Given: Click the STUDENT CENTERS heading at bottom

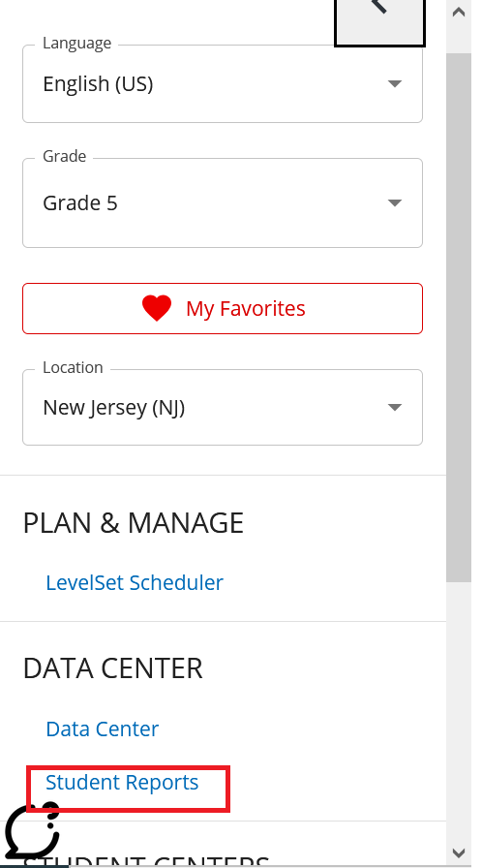Looking at the screenshot, I should point(147,861).
